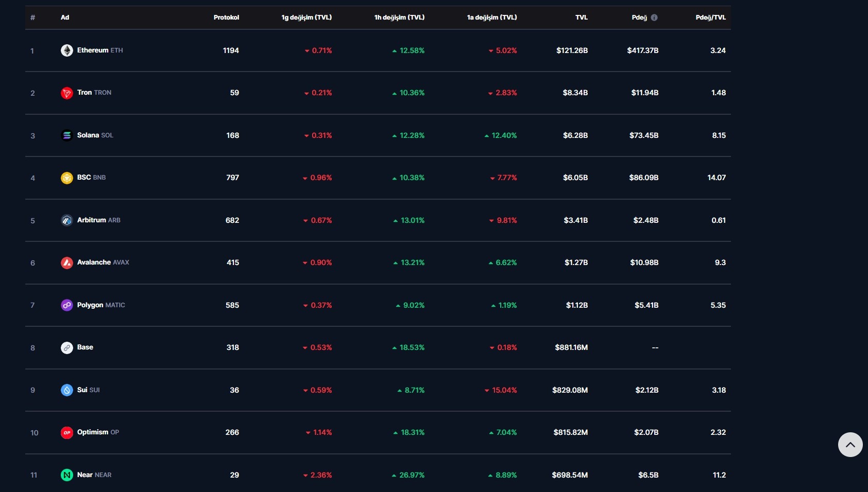Sort by the # rank column header
868x492 pixels.
click(32, 17)
